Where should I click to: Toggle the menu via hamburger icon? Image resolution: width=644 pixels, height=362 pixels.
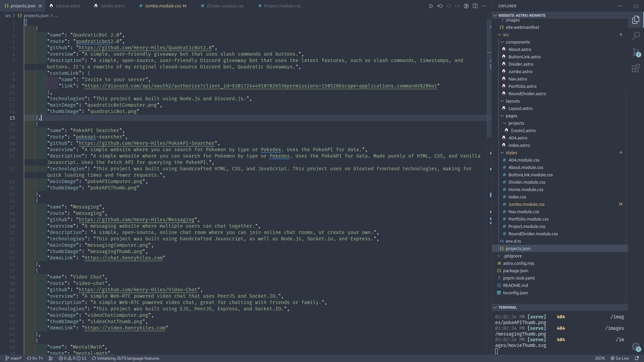tap(636, 6)
